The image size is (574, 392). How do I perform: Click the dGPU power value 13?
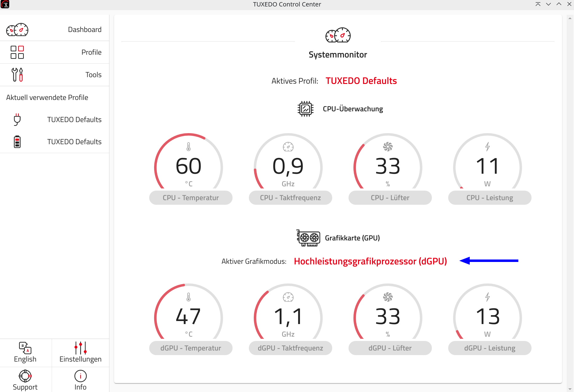(x=488, y=317)
